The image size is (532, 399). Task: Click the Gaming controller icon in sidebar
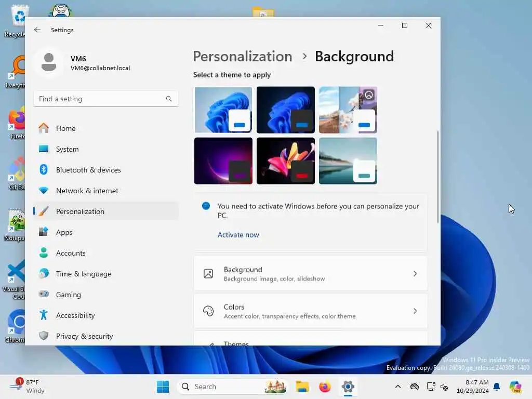pos(44,294)
